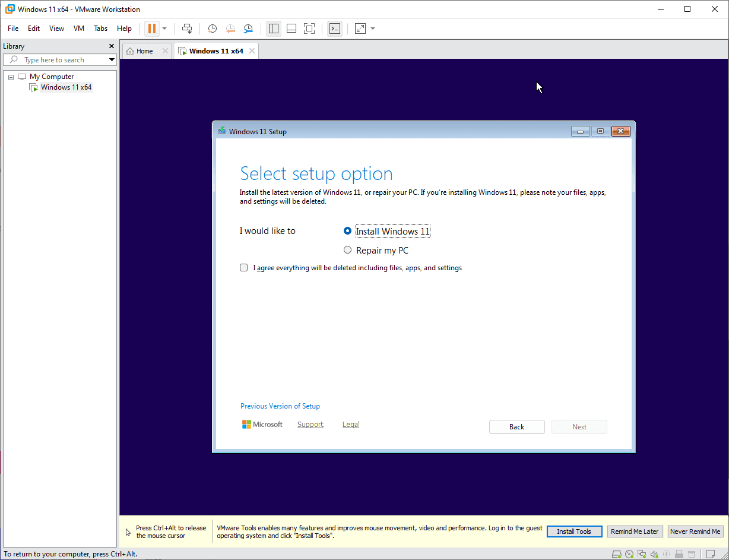Take a snapshot of the VM
This screenshot has height=560, width=729.
213,29
